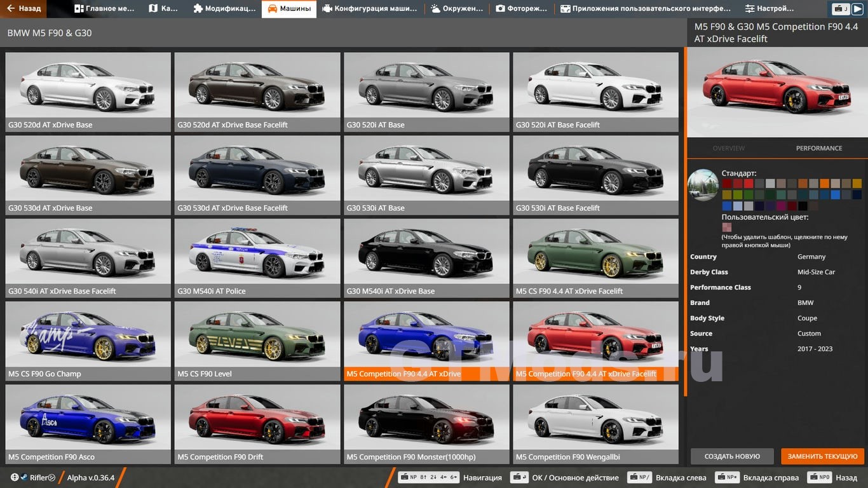
Task: Choose the M5 CS F90 Go Champ thumbnail
Action: [x=88, y=341]
